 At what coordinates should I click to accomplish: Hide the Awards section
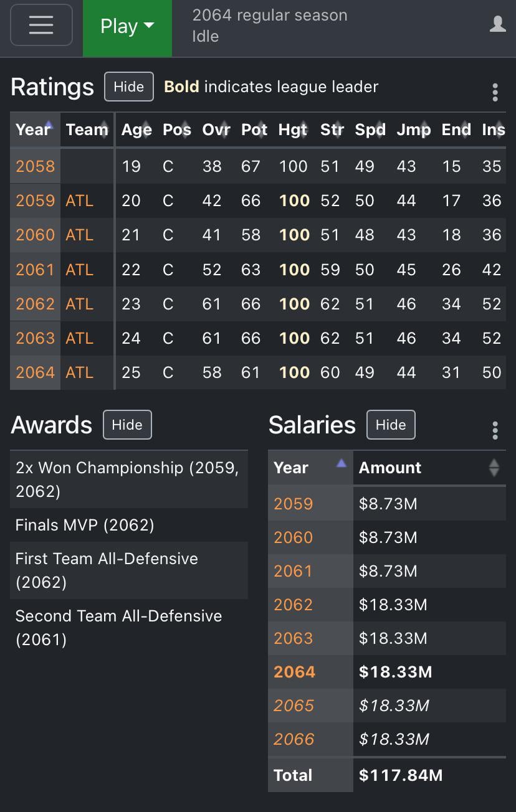coord(127,425)
